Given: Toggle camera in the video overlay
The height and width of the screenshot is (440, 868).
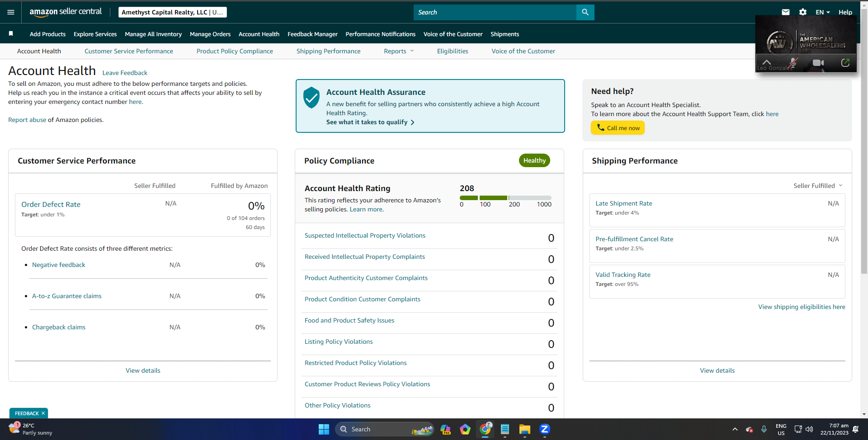Looking at the screenshot, I should (x=818, y=63).
